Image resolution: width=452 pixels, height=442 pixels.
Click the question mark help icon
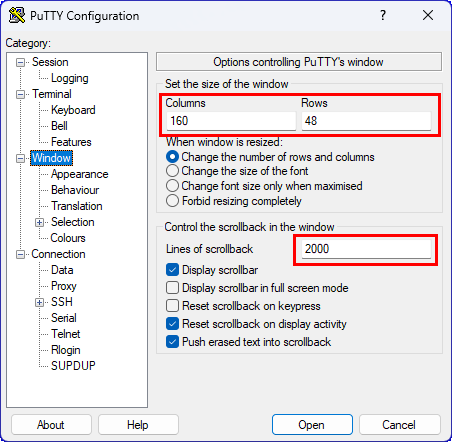383,15
